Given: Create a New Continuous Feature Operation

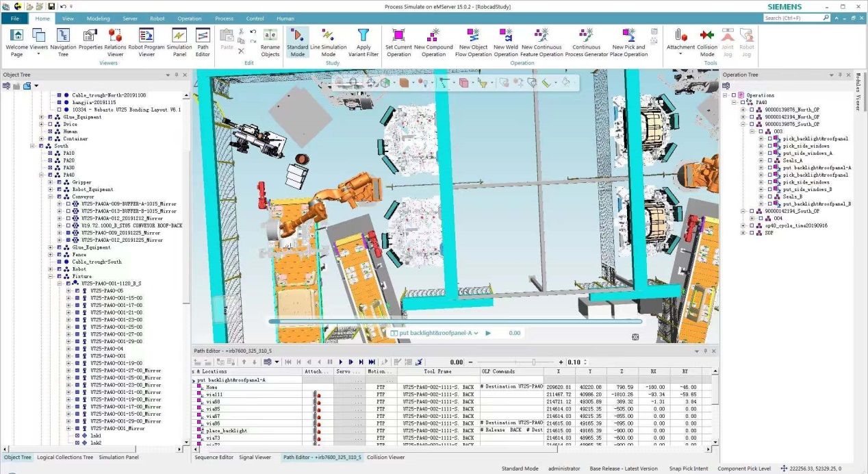Looking at the screenshot, I should (x=542, y=42).
